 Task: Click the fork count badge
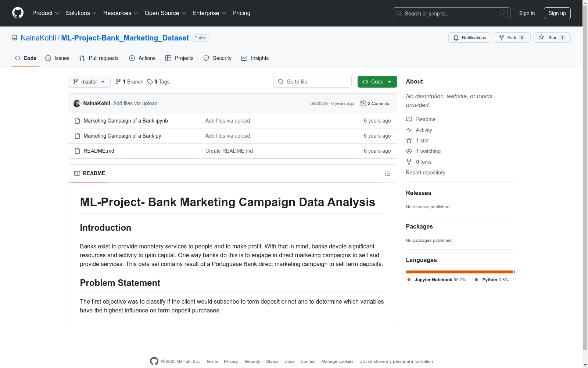(x=522, y=38)
